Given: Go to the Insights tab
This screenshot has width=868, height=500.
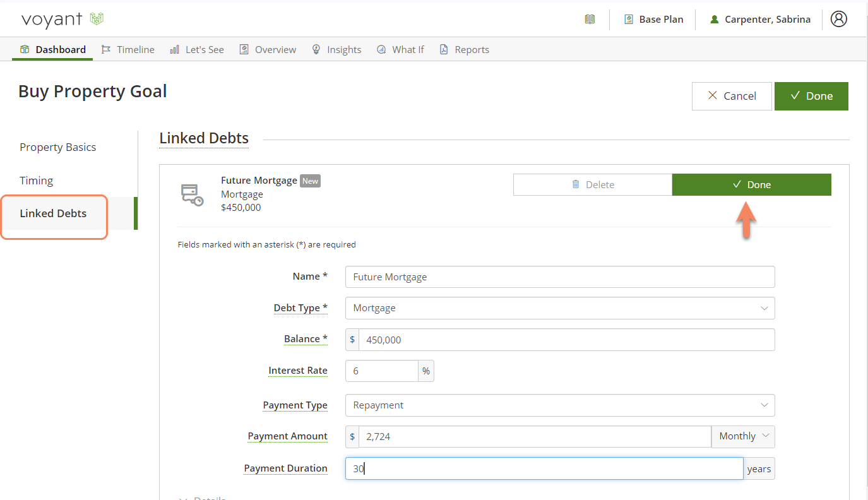Looking at the screenshot, I should pos(337,50).
